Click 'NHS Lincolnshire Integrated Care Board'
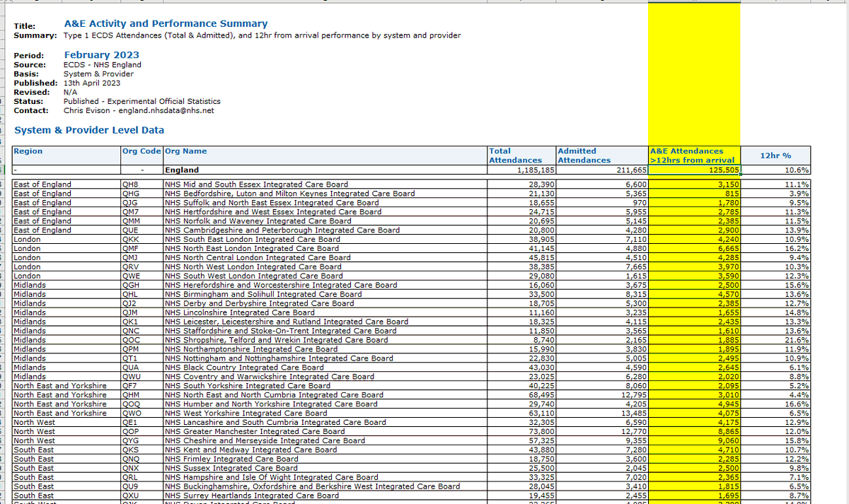The width and height of the screenshot is (849, 504). 325,312
